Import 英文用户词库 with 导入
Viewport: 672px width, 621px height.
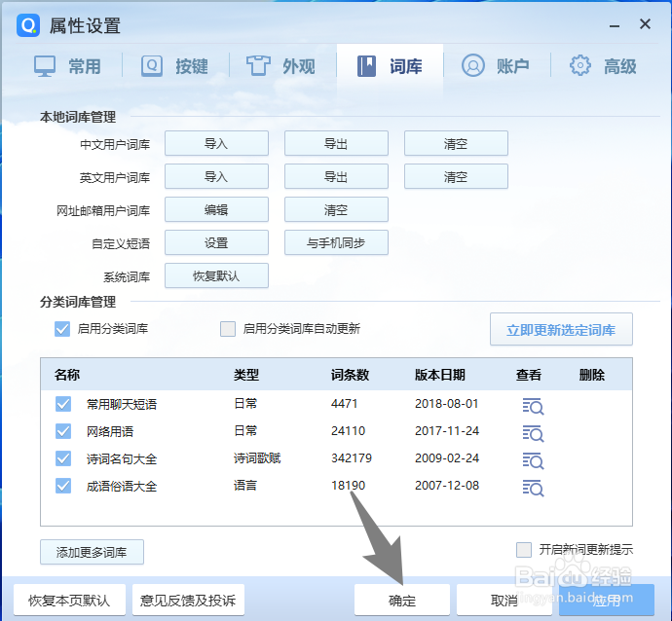pyautogui.click(x=216, y=176)
